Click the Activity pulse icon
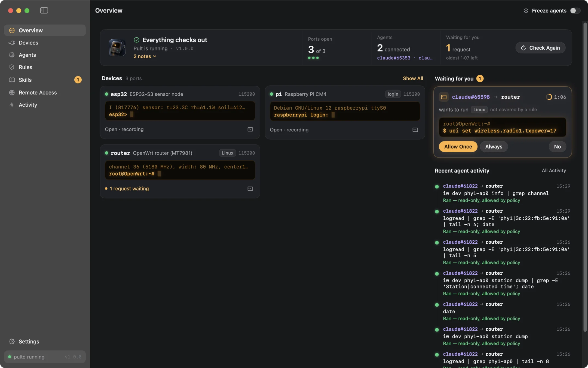Viewport: 588px width, 368px height. coord(12,105)
